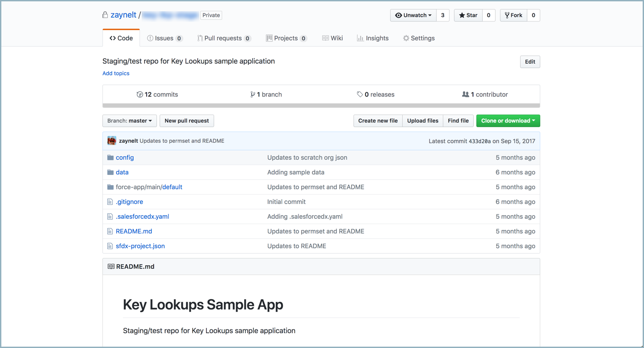Go to the Settings tab
This screenshot has height=348, width=644.
[x=418, y=38]
